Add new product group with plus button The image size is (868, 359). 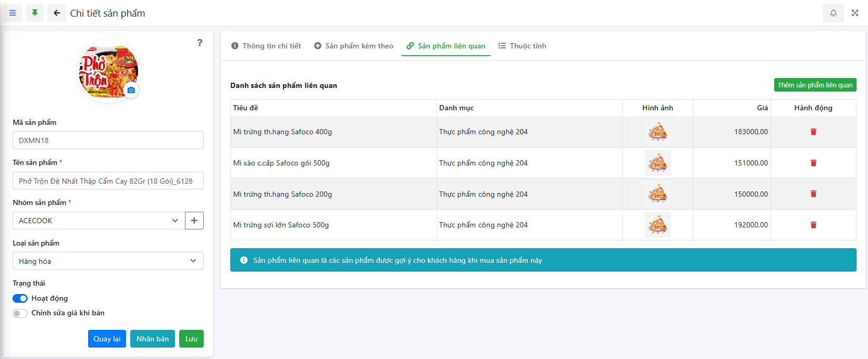click(194, 221)
